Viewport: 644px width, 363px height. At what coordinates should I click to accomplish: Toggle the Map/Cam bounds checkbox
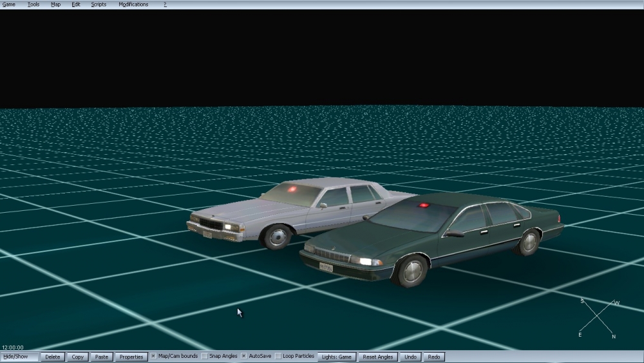pyautogui.click(x=154, y=357)
